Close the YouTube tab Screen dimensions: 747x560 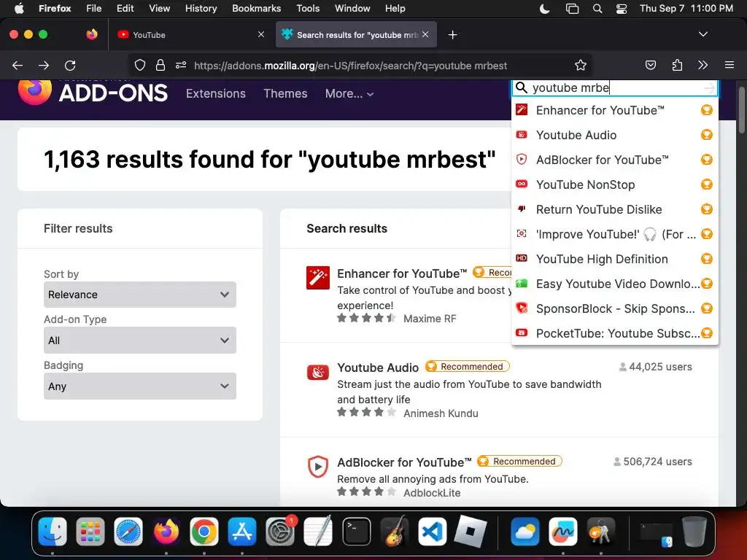coord(260,34)
